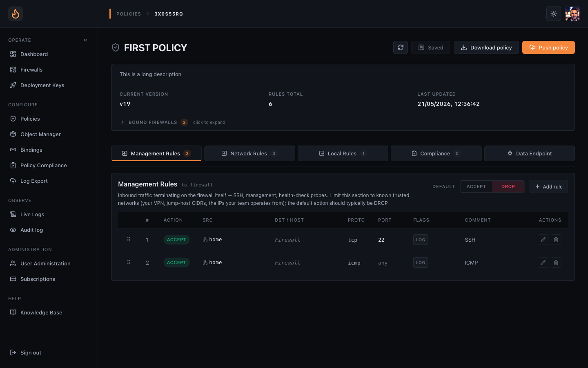Download the policy
The width and height of the screenshot is (588, 368).
(486, 47)
